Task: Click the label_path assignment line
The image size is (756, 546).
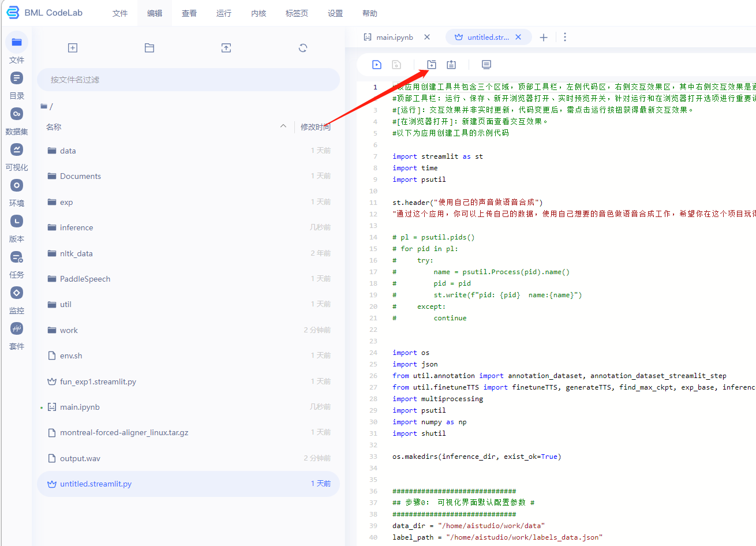Action: pos(497,537)
